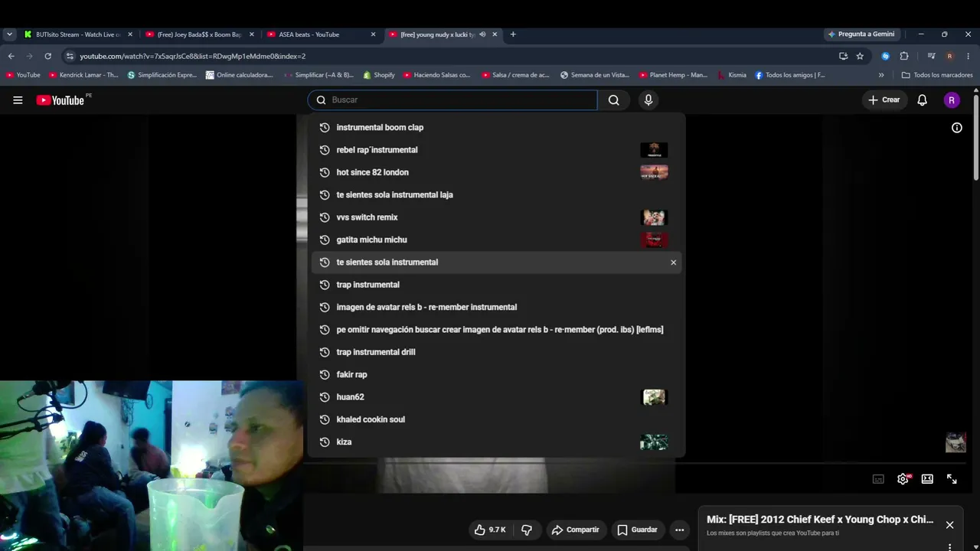980x551 pixels.
Task: Open the browser extensions puzzle icon
Action: 904,56
